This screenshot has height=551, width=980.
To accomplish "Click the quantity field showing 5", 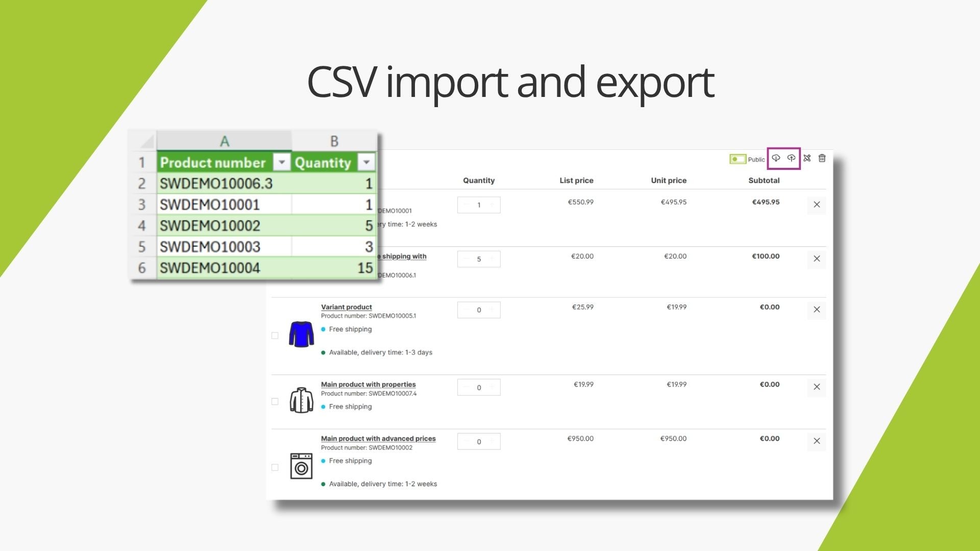I will tap(479, 259).
